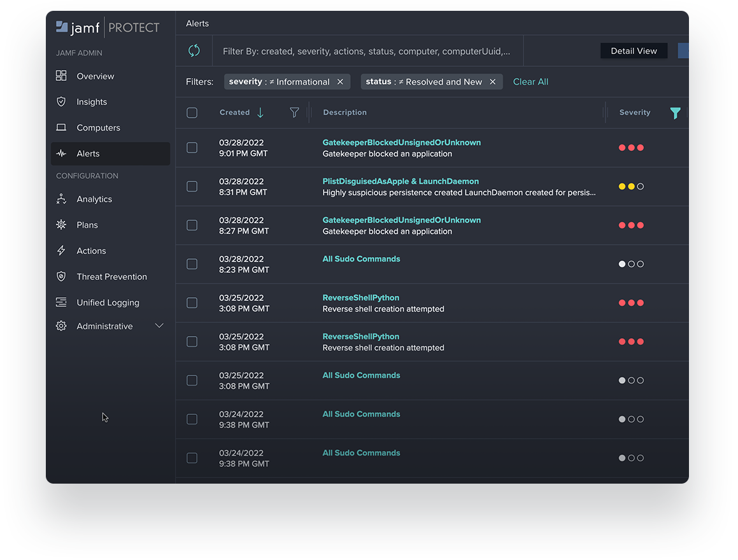Check the 8:27 PM Gatekeeper alert row

point(192,225)
